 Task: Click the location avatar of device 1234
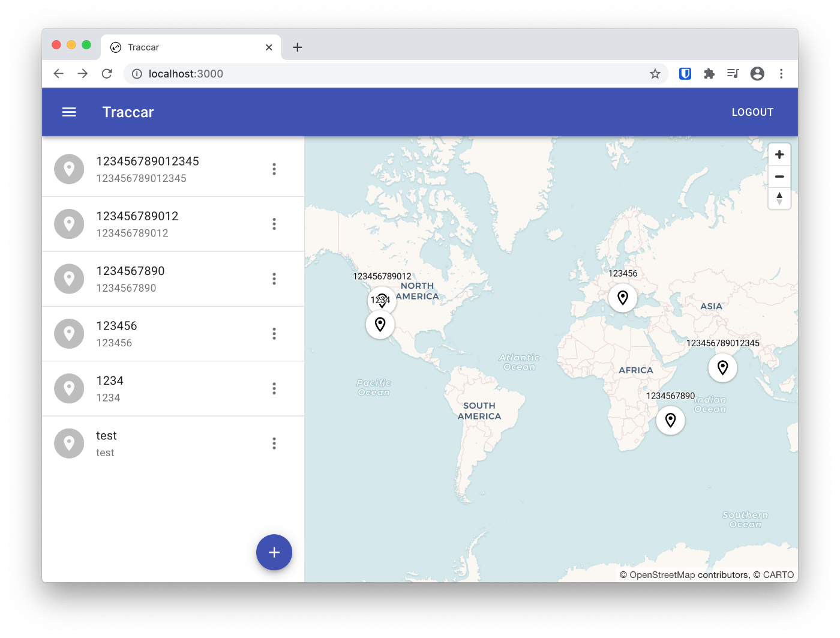[69, 389]
